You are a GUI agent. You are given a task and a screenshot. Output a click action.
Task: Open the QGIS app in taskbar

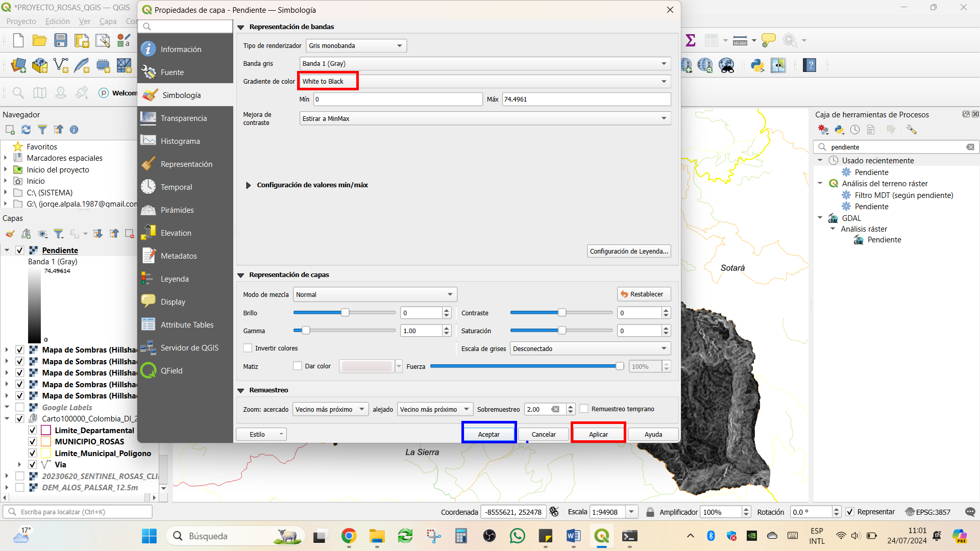point(602,536)
